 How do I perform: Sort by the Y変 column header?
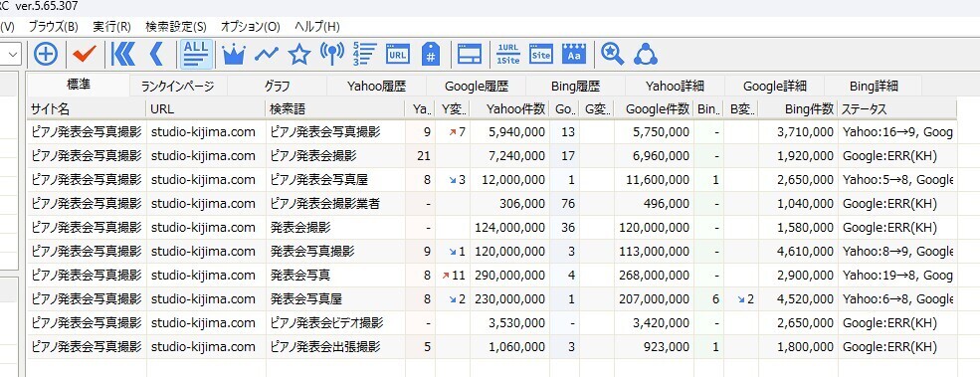[x=452, y=108]
